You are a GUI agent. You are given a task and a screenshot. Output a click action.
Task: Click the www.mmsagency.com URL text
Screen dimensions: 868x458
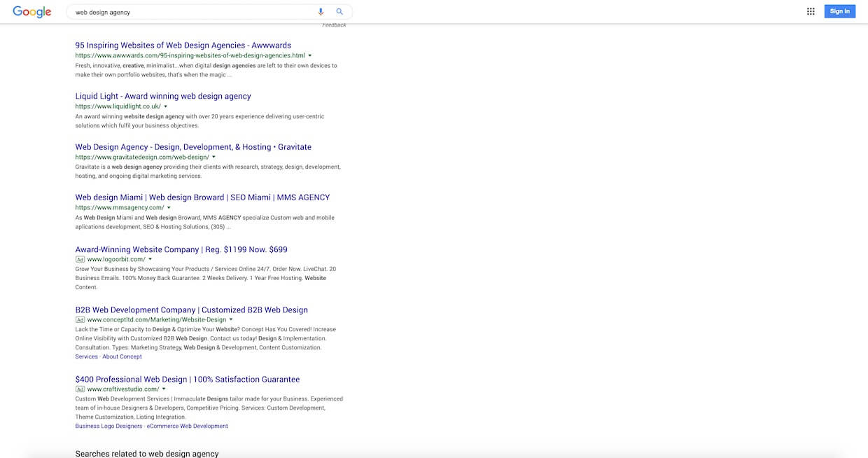120,207
